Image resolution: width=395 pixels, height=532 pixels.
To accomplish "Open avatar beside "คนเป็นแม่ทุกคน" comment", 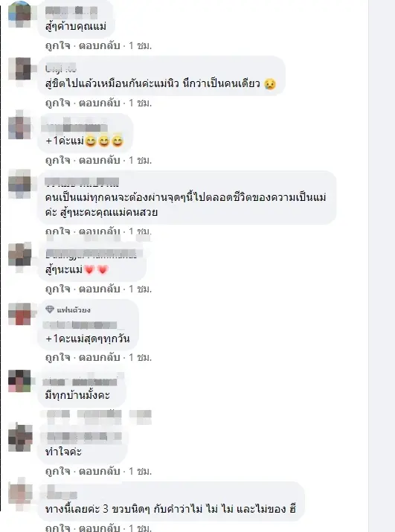I will pos(19,184).
